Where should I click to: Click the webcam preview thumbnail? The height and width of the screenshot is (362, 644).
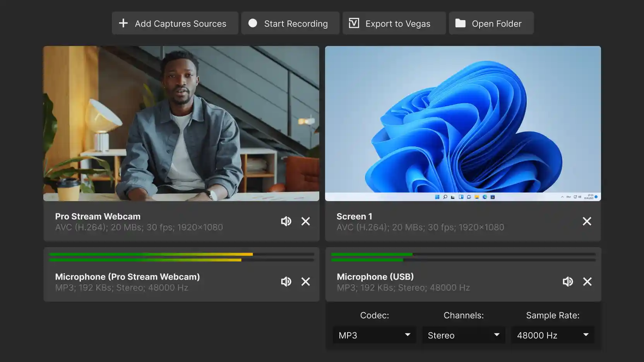tap(181, 123)
